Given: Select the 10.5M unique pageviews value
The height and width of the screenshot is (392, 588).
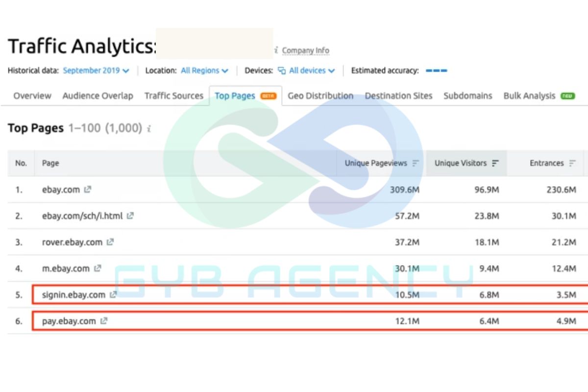Looking at the screenshot, I should 407,294.
